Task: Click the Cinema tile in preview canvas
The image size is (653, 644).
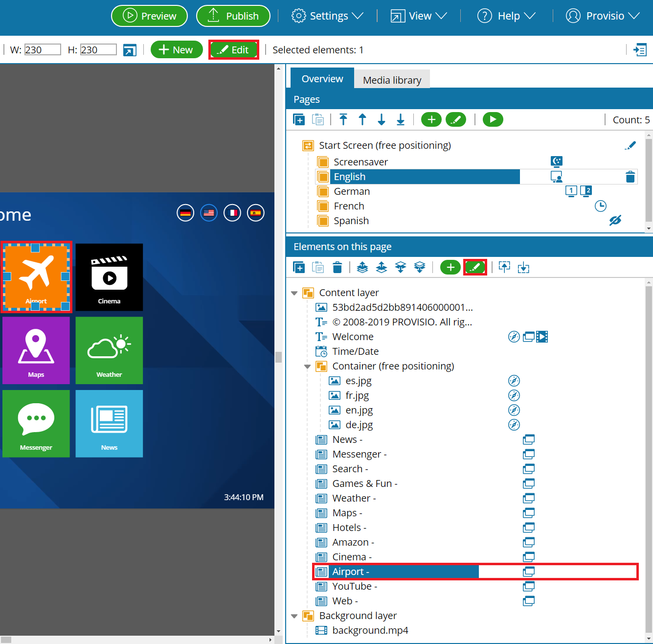Action: click(109, 277)
